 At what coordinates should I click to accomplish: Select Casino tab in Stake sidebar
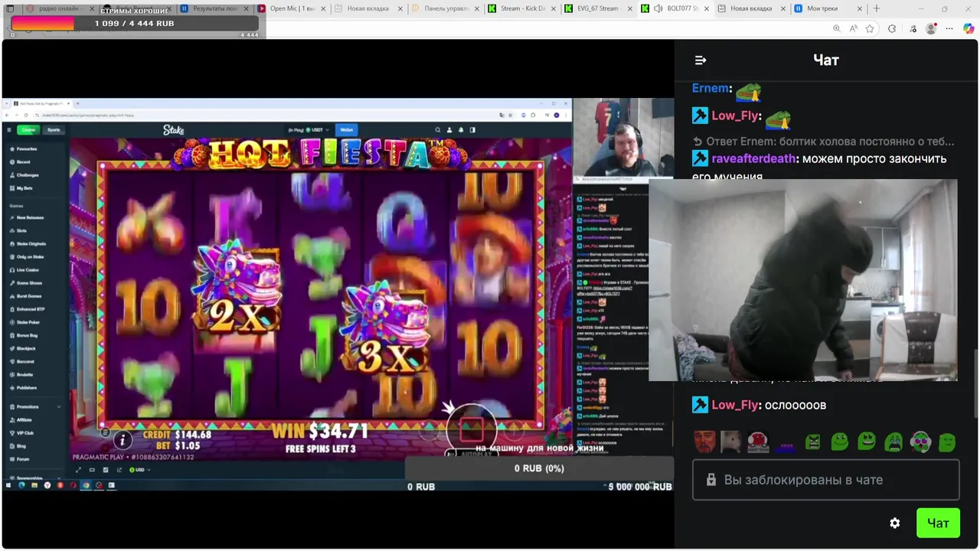[28, 129]
